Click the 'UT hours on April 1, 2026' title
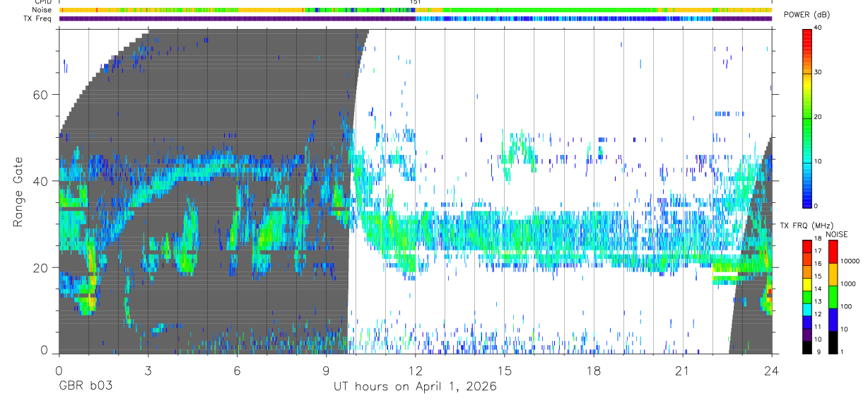This screenshot has height=401, width=868. 415,387
